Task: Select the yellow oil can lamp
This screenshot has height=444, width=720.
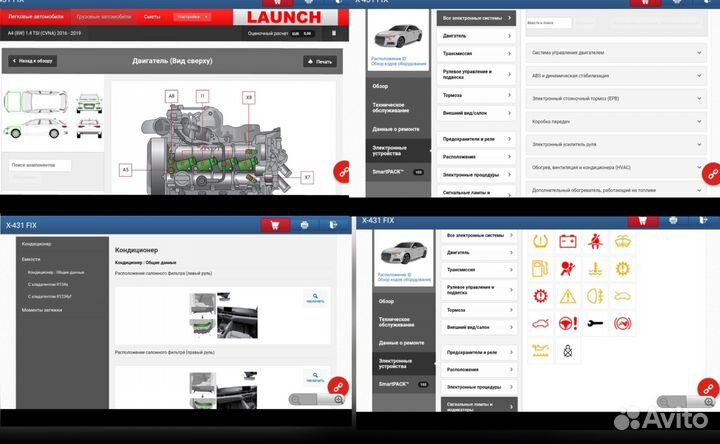Action: pos(540,351)
